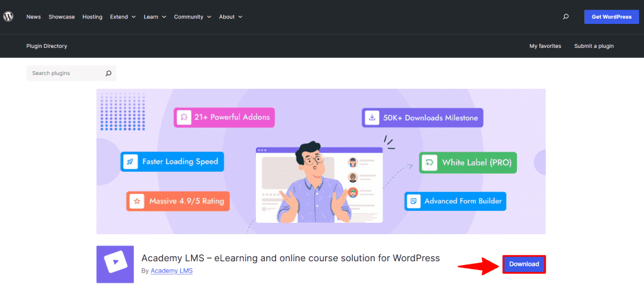This screenshot has width=644, height=294.
Task: Open the News menu item
Action: (x=34, y=17)
